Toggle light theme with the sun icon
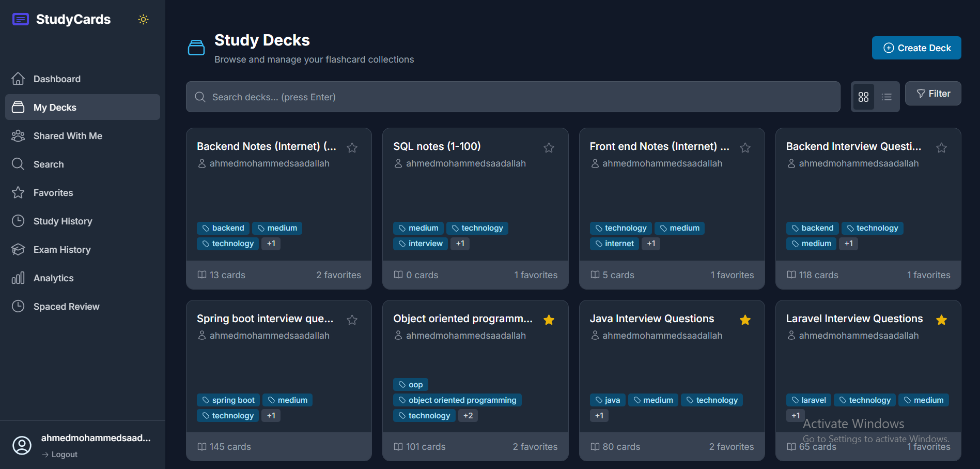This screenshot has width=980, height=469. pos(143,19)
